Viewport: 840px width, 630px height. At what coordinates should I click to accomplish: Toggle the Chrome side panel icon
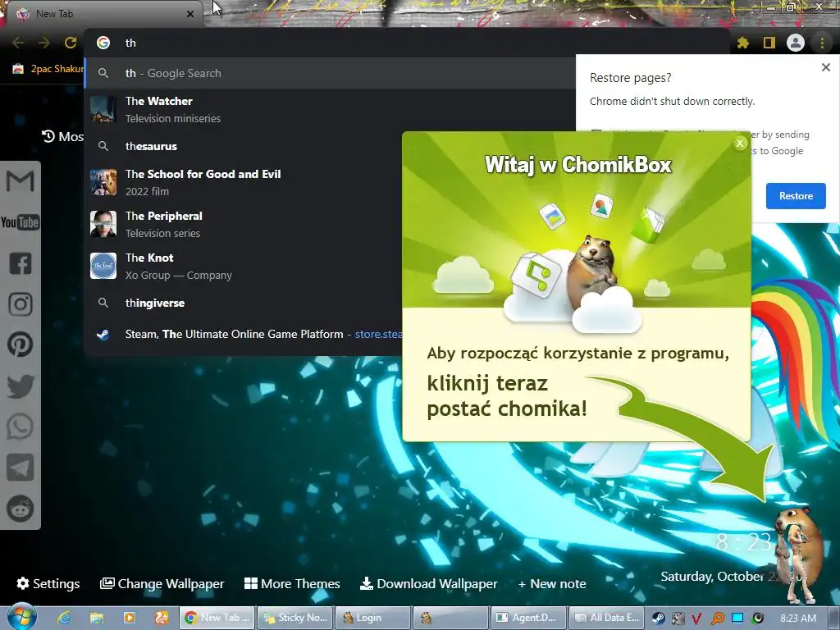[769, 43]
